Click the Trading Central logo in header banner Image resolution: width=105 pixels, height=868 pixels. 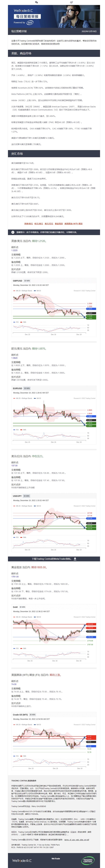click(30, 23)
